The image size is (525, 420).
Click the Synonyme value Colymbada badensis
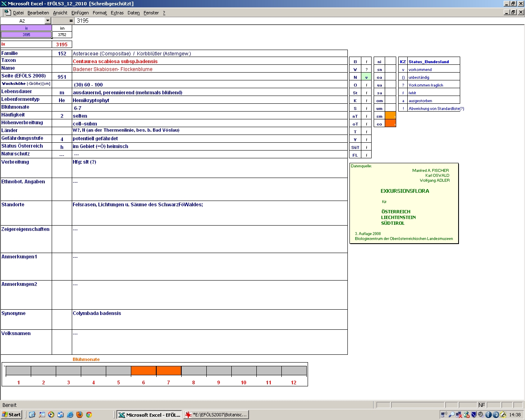pos(97,313)
